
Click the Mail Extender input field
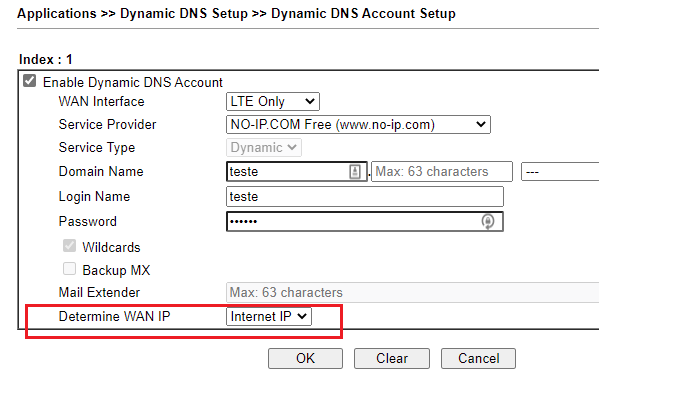(412, 292)
